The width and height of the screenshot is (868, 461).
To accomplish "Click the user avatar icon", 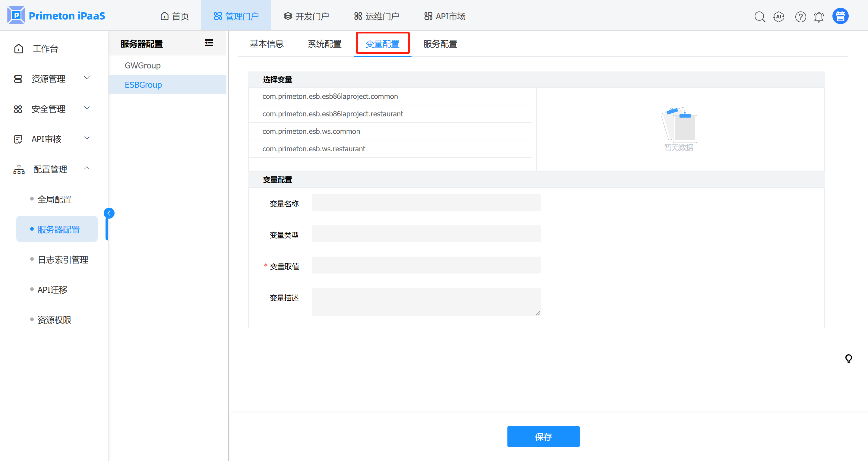I will click(840, 16).
